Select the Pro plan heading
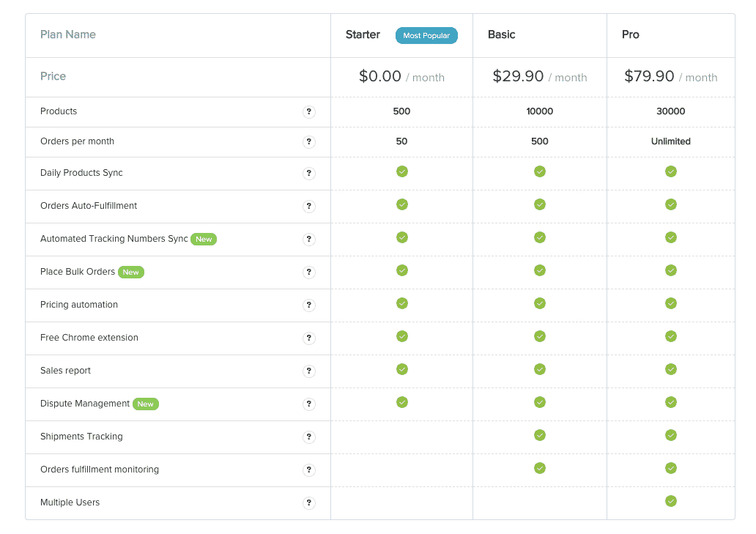The image size is (756, 534). [630, 35]
